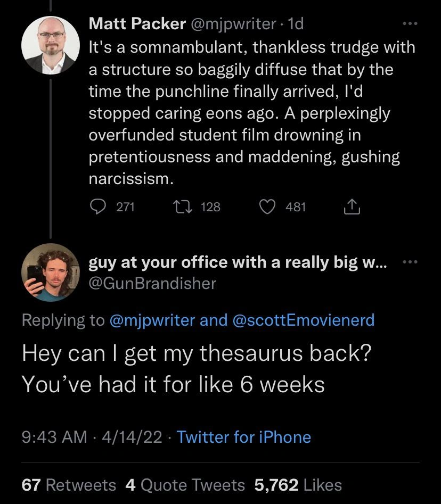This screenshot has height=504, width=441.
Task: Show the 4 Quote Tweets
Action: [x=185, y=485]
